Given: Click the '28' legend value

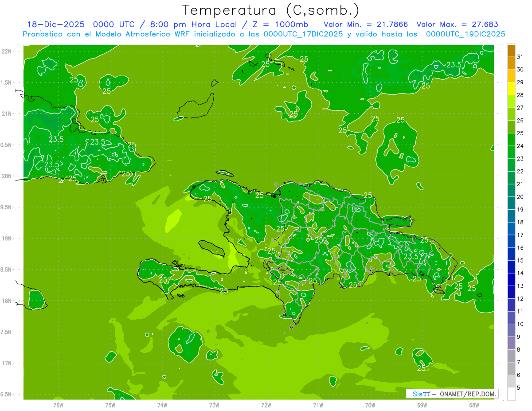Looking at the screenshot, I should click(520, 95).
